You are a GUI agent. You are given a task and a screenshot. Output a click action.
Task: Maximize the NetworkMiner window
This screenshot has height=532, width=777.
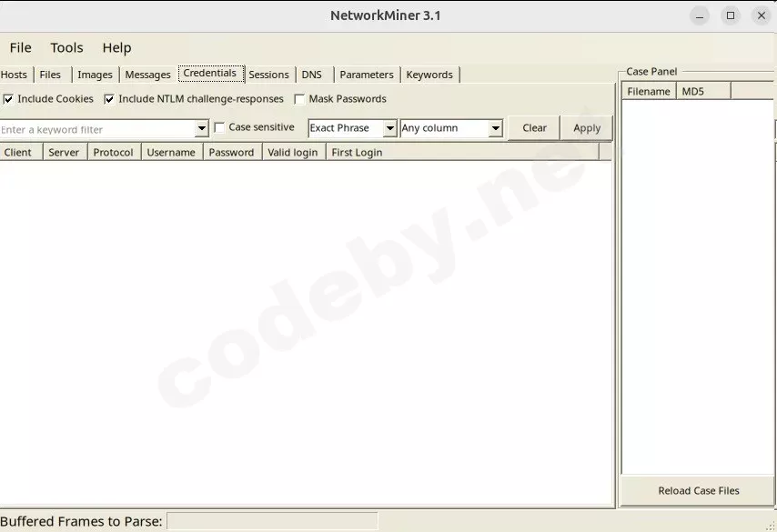pyautogui.click(x=731, y=15)
